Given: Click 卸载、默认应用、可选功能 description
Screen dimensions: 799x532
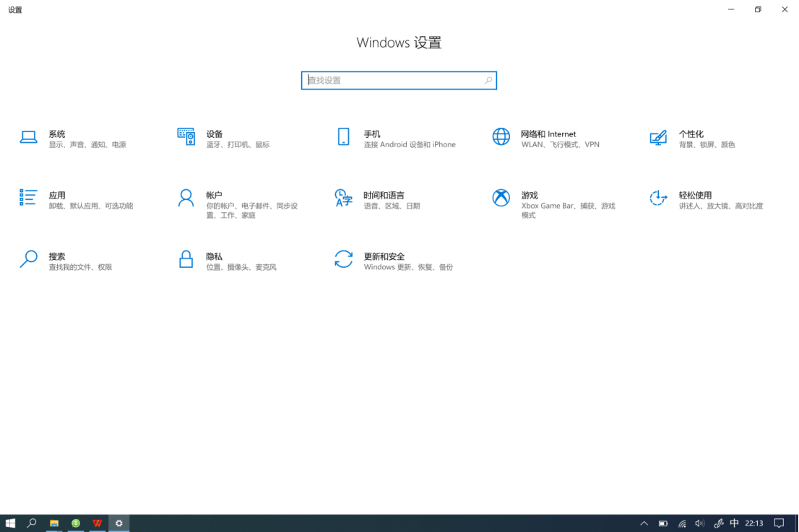Looking at the screenshot, I should [91, 206].
